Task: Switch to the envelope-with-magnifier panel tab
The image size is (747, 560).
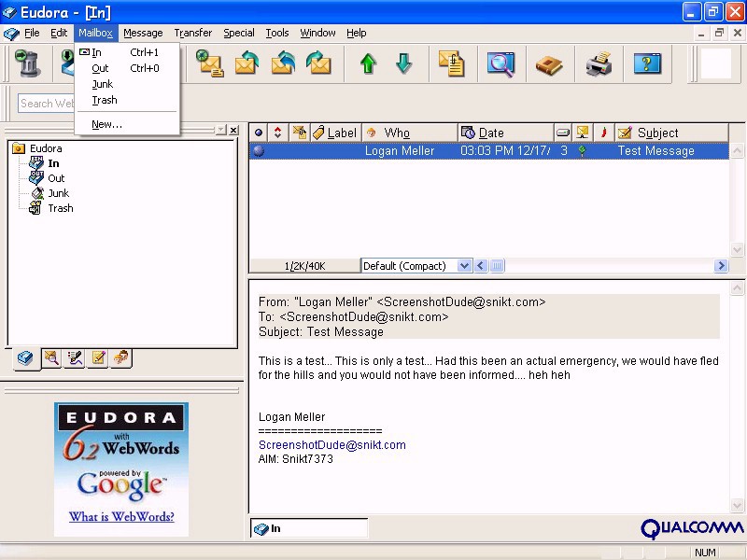Action: (51, 358)
